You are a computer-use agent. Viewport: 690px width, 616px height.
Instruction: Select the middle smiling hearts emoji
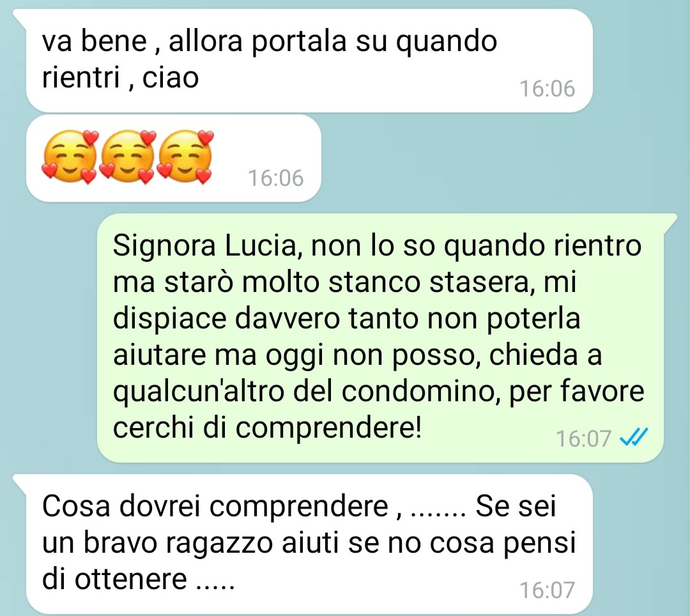[x=128, y=156]
